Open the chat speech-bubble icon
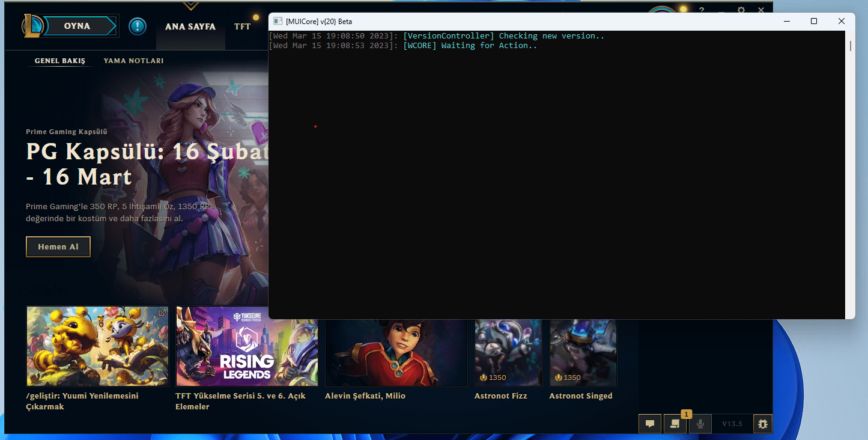The height and width of the screenshot is (440, 868). click(x=650, y=424)
